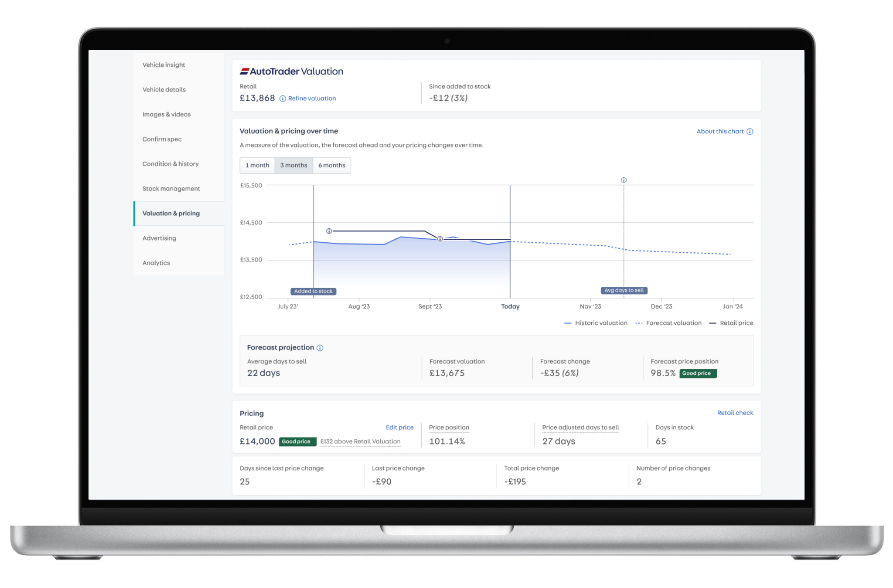
Task: Click the £13,675 forecast valuation value
Action: (447, 373)
